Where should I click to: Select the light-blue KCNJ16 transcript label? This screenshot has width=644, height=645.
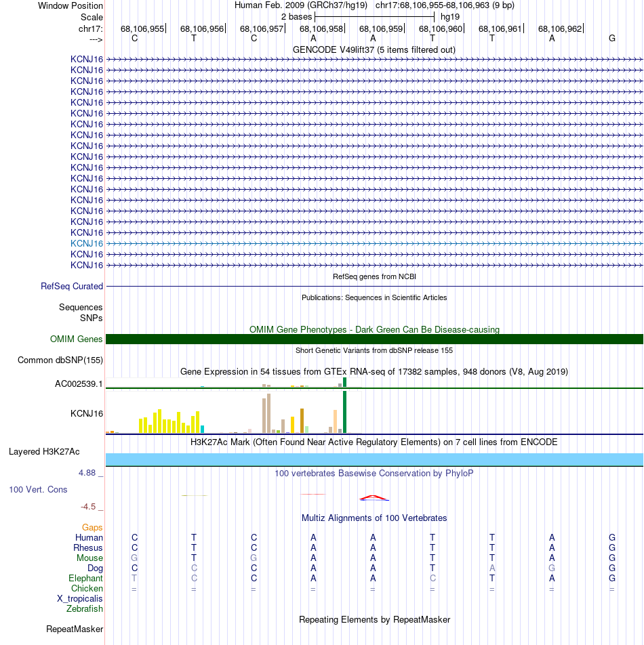[x=87, y=243]
